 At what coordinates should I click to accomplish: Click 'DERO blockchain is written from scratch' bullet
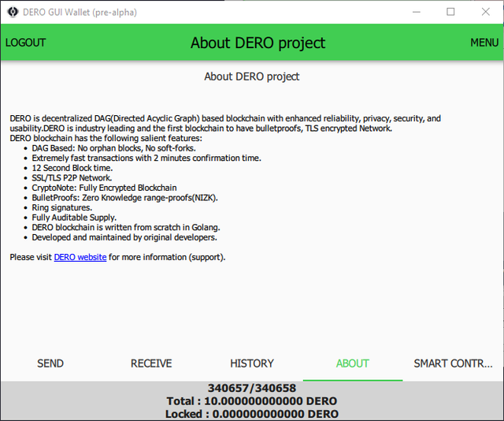(126, 228)
